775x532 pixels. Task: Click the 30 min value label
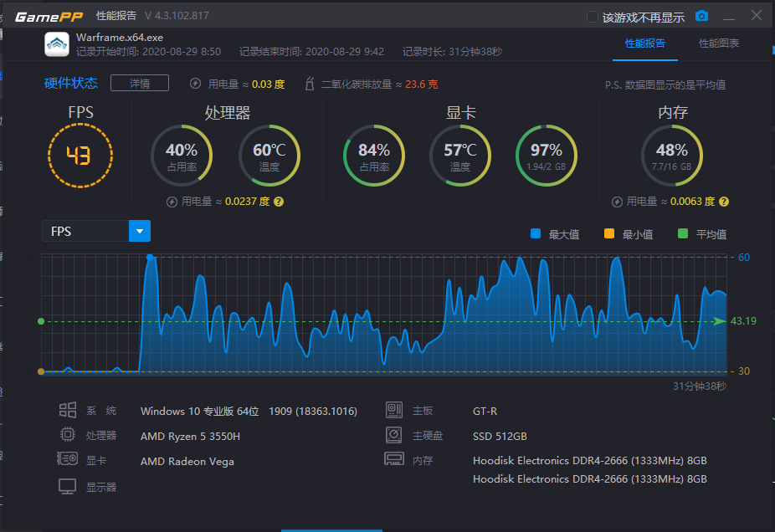point(744,371)
